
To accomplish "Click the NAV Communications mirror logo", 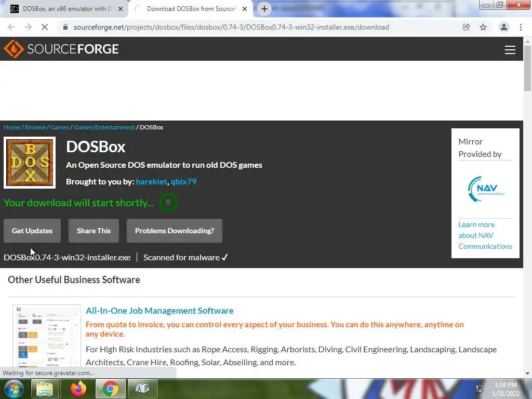I will pyautogui.click(x=485, y=189).
